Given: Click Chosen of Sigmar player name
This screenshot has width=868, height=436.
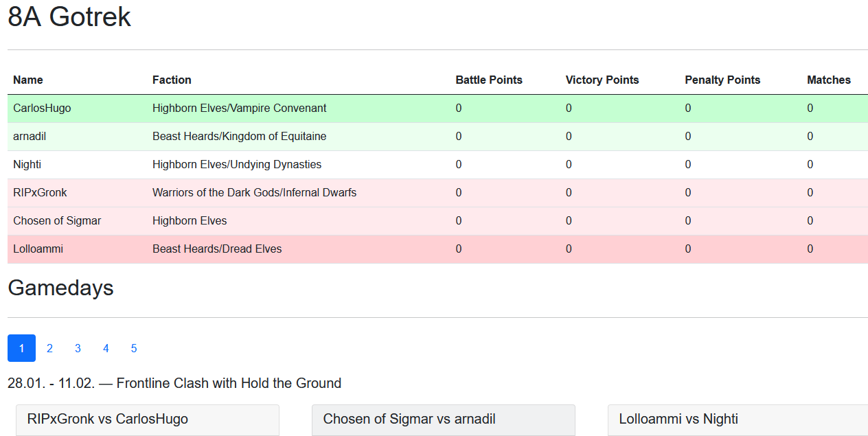Looking at the screenshot, I should (57, 221).
